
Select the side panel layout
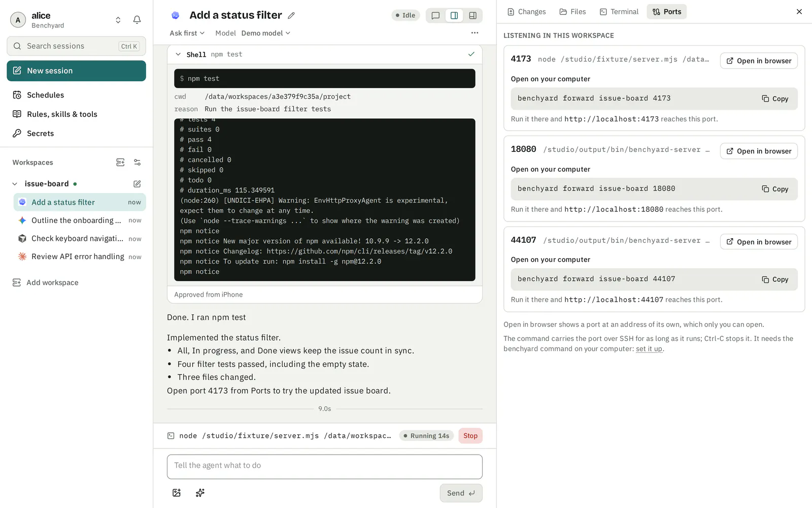(472, 16)
